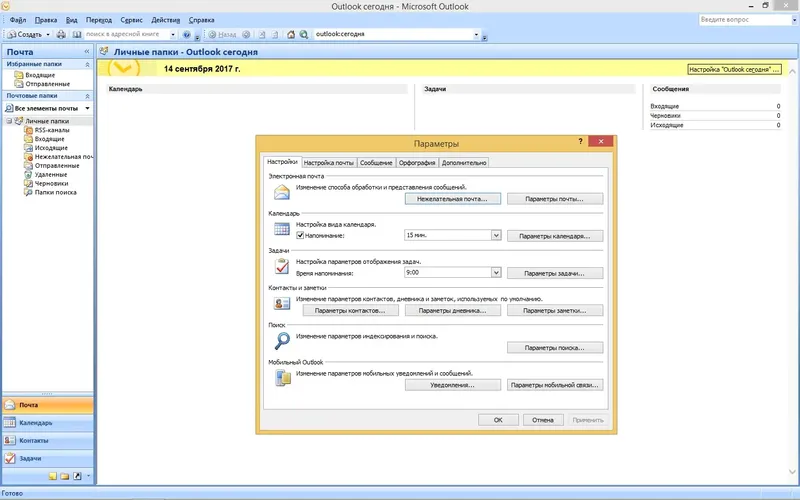Click the Параметры задачи... button
Image resolution: width=800 pixels, height=500 pixels.
point(555,273)
